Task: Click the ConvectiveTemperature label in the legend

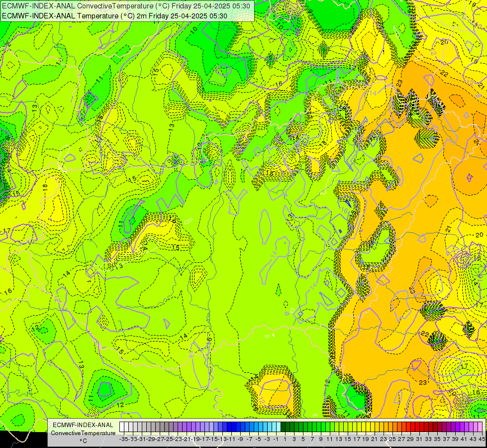Action: point(83,433)
